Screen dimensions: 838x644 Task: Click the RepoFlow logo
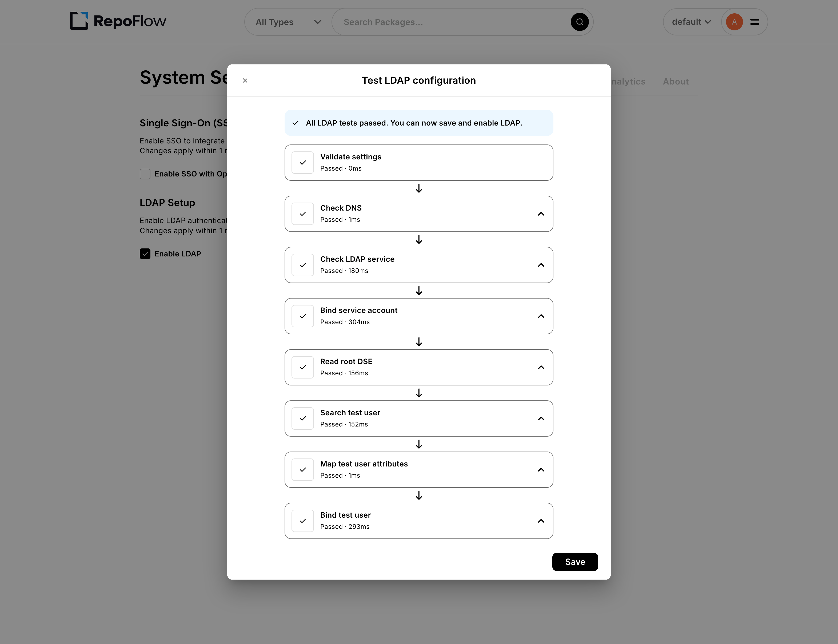pyautogui.click(x=117, y=22)
